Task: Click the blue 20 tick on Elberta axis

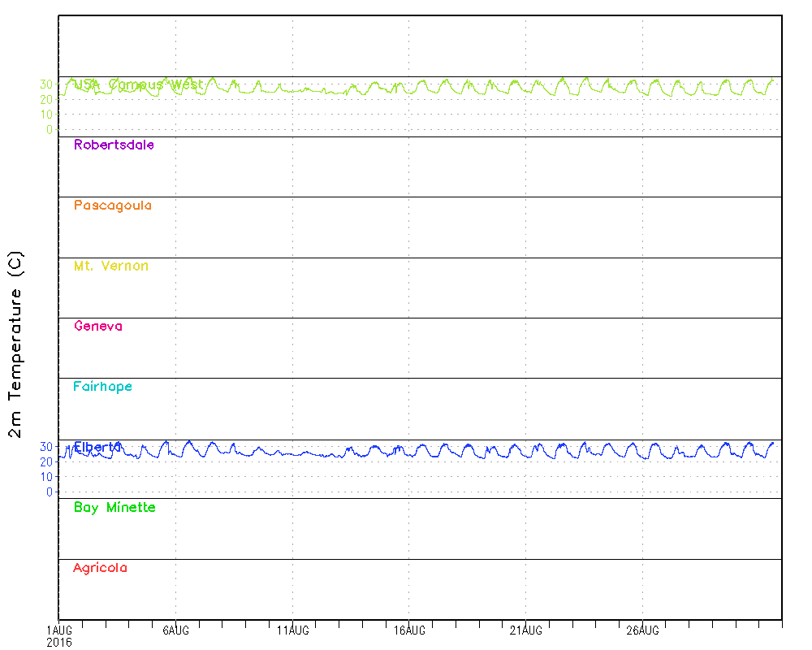Action: [45, 462]
